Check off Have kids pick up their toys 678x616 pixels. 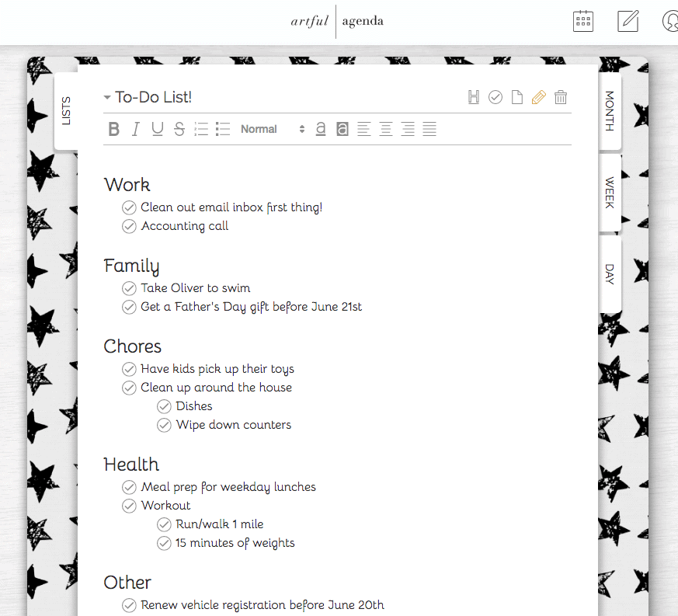coord(129,369)
